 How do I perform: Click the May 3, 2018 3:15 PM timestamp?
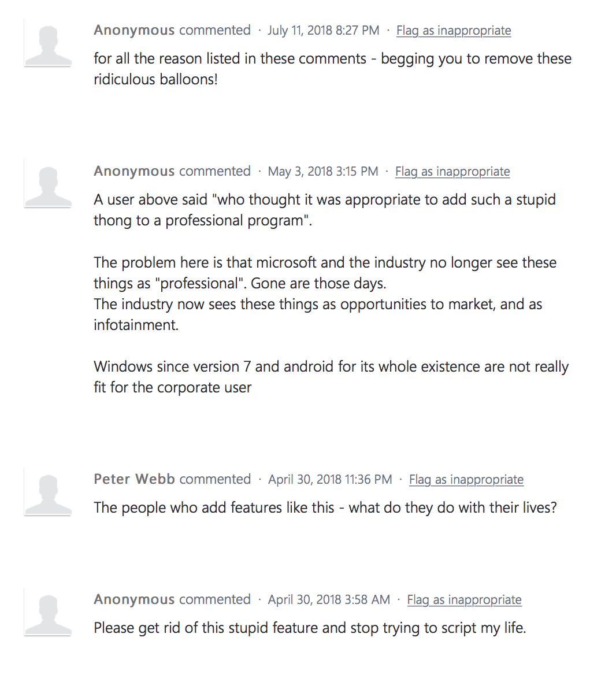[x=322, y=172]
